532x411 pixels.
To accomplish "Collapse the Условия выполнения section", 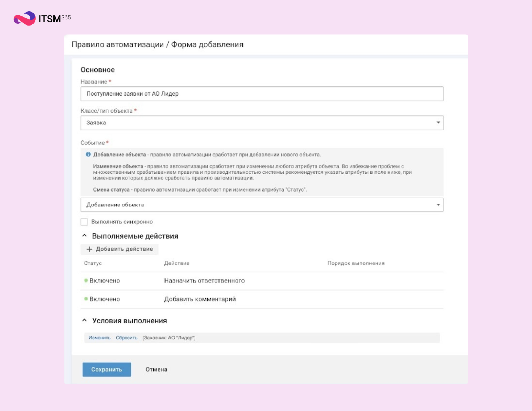I will click(85, 320).
